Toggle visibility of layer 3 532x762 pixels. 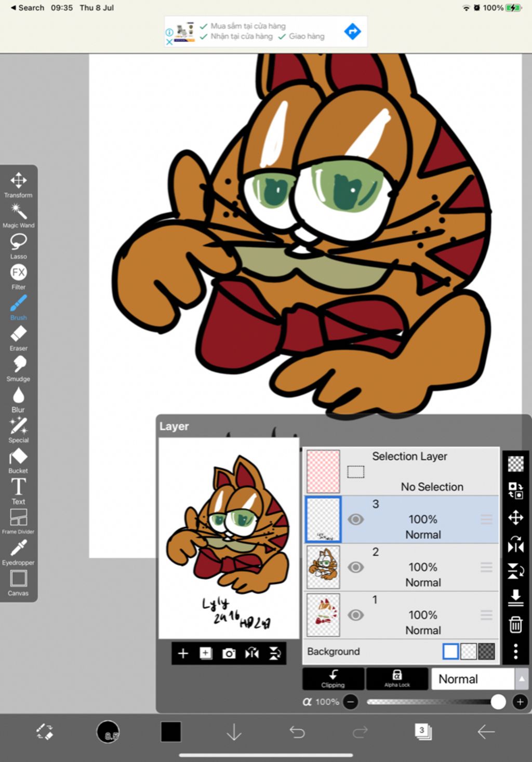tap(355, 519)
